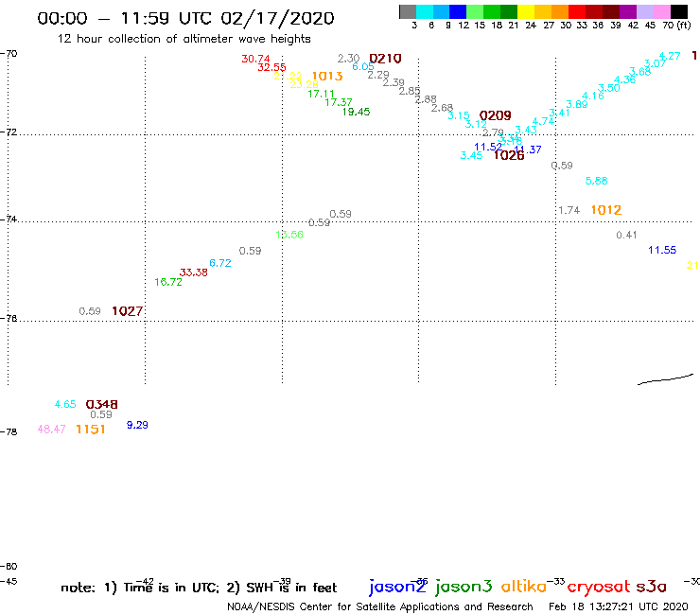Image resolution: width=700 pixels, height=615 pixels.
Task: Click the cyan value 3.89
Action: tap(577, 104)
